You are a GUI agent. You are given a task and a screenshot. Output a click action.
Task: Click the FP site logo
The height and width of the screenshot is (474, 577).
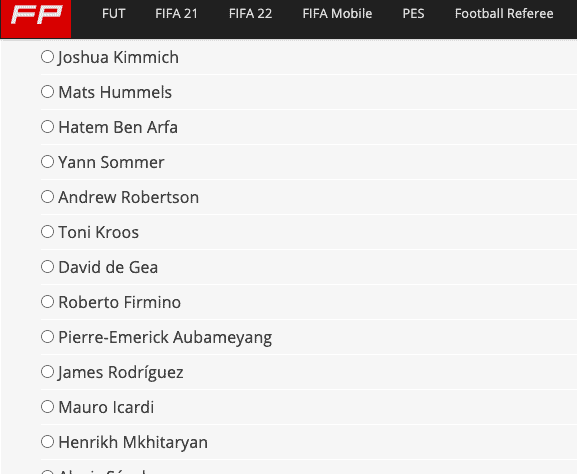point(36,19)
